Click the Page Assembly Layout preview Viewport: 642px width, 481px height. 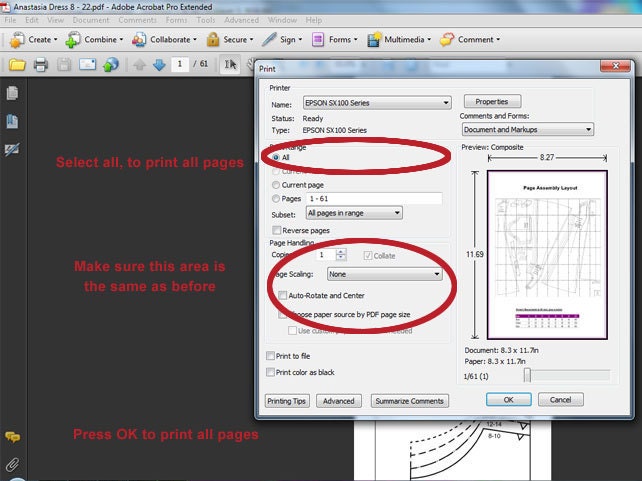click(x=547, y=255)
